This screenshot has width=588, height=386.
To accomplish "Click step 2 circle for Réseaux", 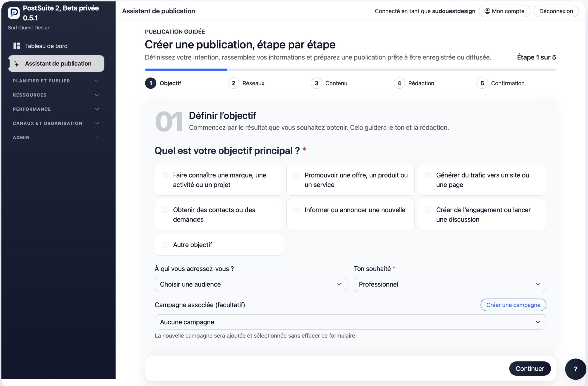I will pos(233,83).
